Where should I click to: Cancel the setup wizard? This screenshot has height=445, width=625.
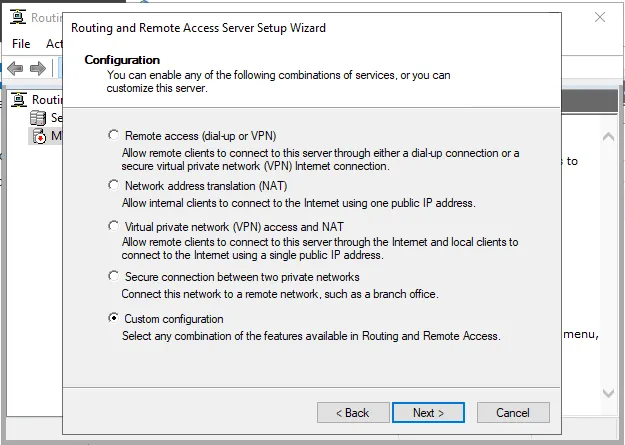[513, 412]
